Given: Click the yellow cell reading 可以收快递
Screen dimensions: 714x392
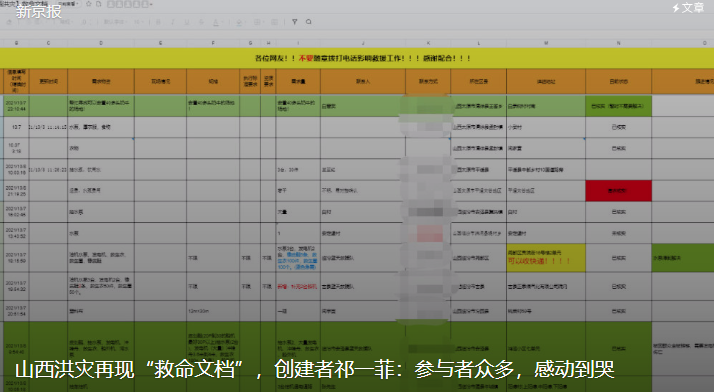Looking at the screenshot, I should point(546,258).
